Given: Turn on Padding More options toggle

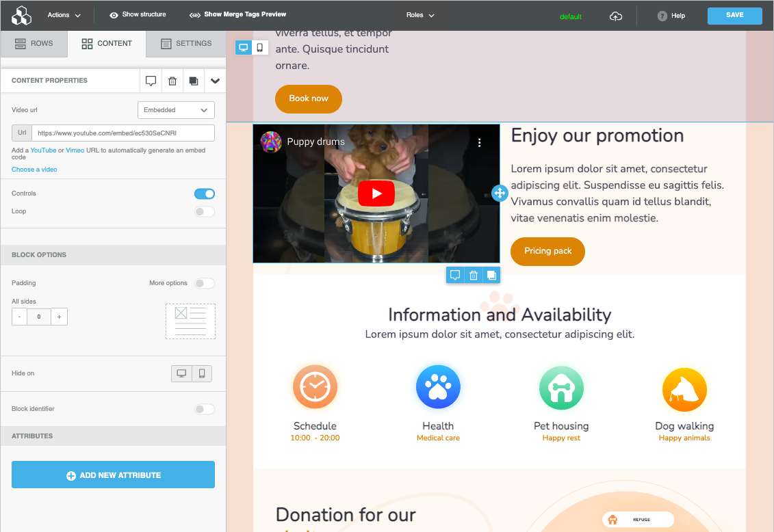Looking at the screenshot, I should [205, 283].
